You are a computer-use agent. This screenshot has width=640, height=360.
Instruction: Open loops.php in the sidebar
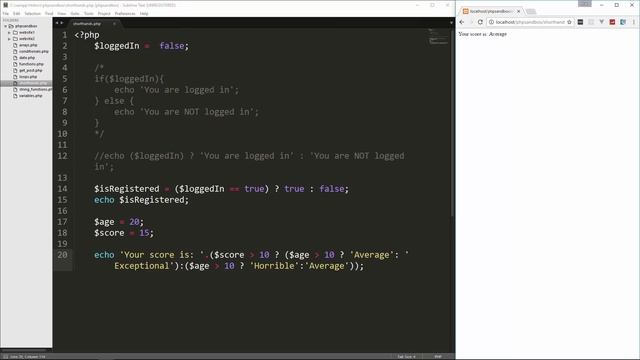click(28, 77)
